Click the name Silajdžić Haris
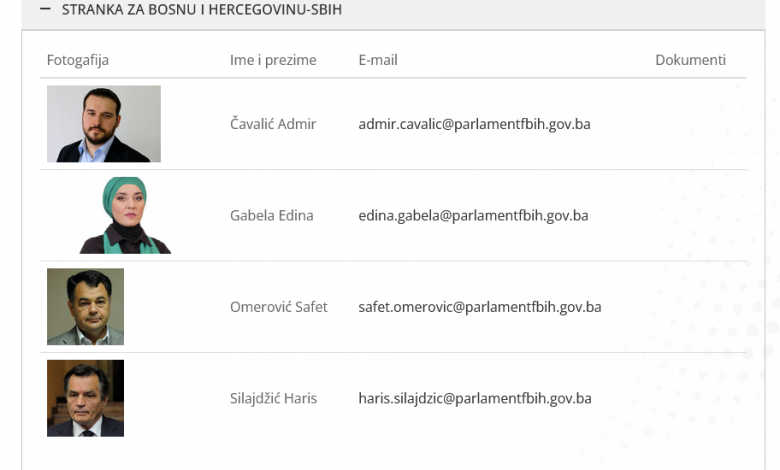Image resolution: width=780 pixels, height=470 pixels. tap(273, 398)
